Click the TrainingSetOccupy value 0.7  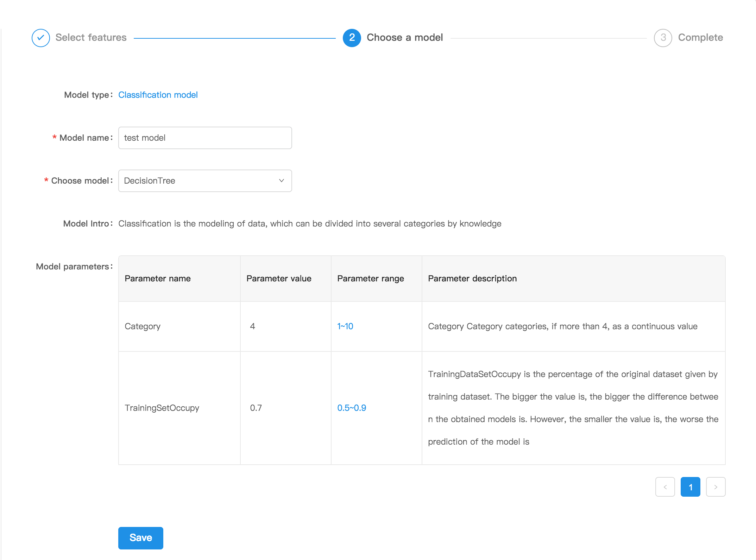tap(256, 408)
